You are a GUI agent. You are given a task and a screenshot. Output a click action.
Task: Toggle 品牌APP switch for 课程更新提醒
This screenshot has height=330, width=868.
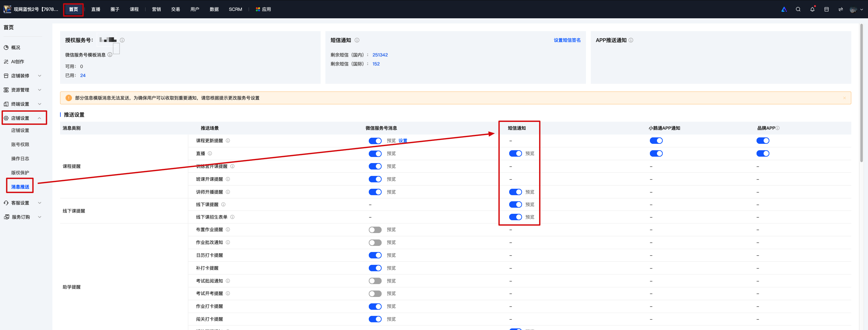click(763, 141)
